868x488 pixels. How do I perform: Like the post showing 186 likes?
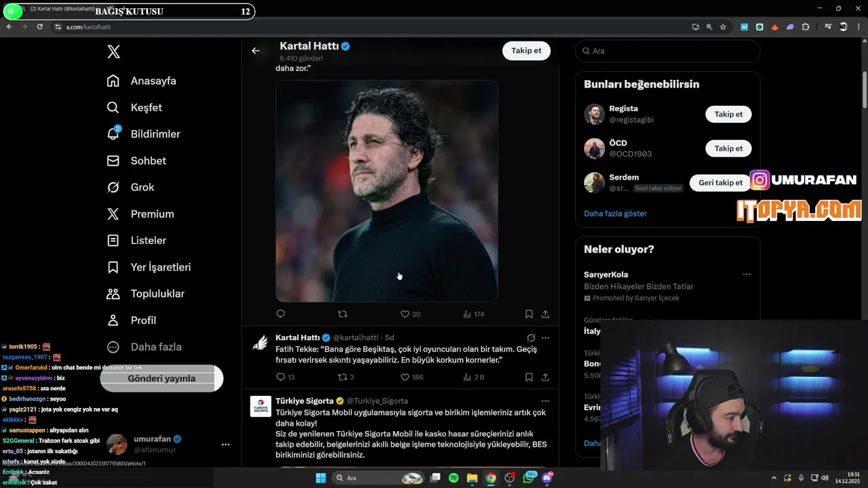click(412, 377)
